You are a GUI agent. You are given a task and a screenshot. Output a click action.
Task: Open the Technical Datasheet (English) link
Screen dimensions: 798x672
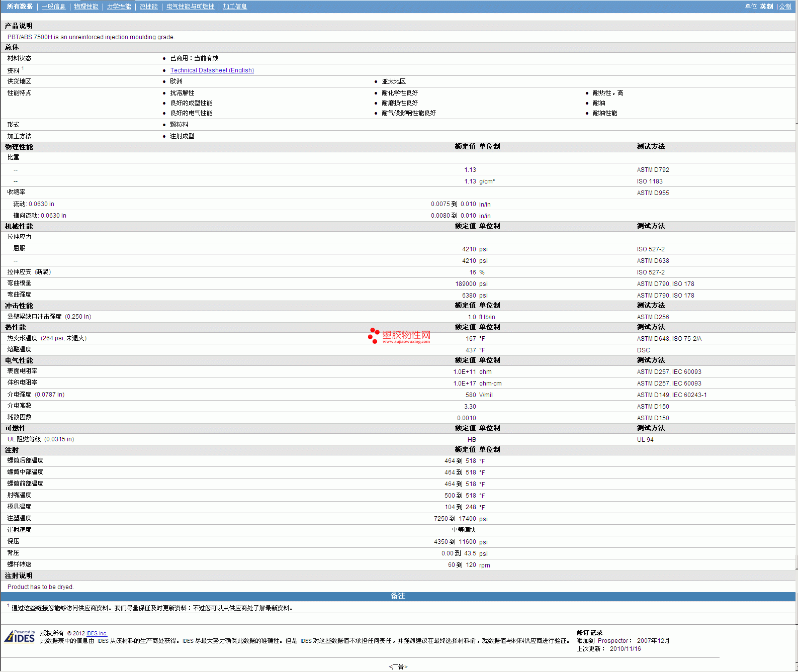point(212,70)
